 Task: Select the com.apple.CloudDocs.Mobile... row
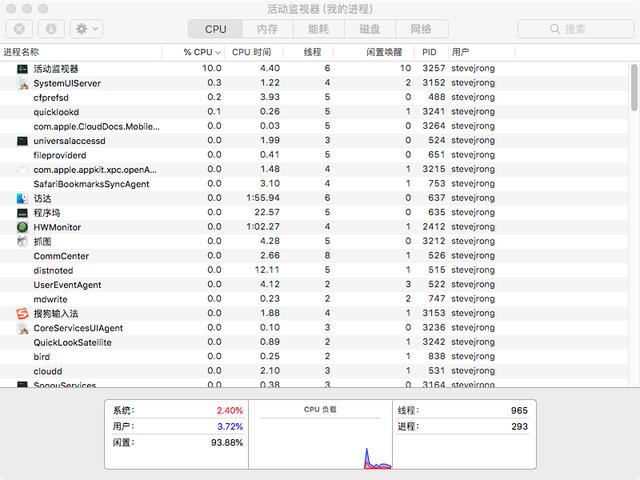[314, 127]
